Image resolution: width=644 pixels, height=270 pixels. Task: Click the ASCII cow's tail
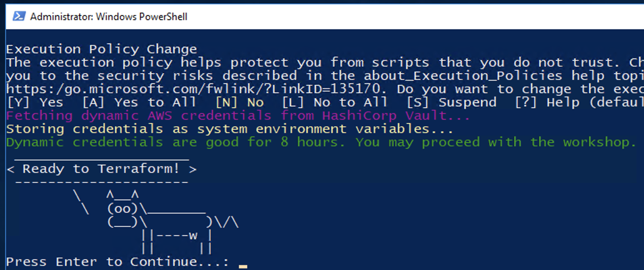[227, 222]
